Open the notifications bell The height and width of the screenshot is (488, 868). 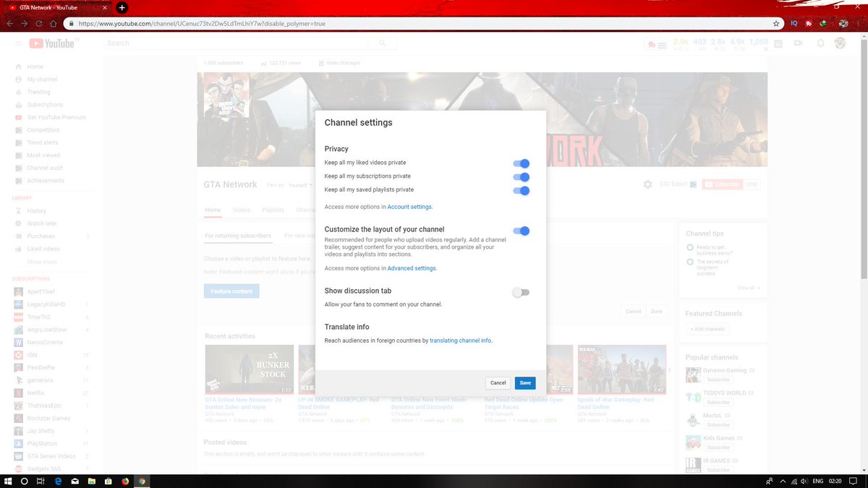820,43
